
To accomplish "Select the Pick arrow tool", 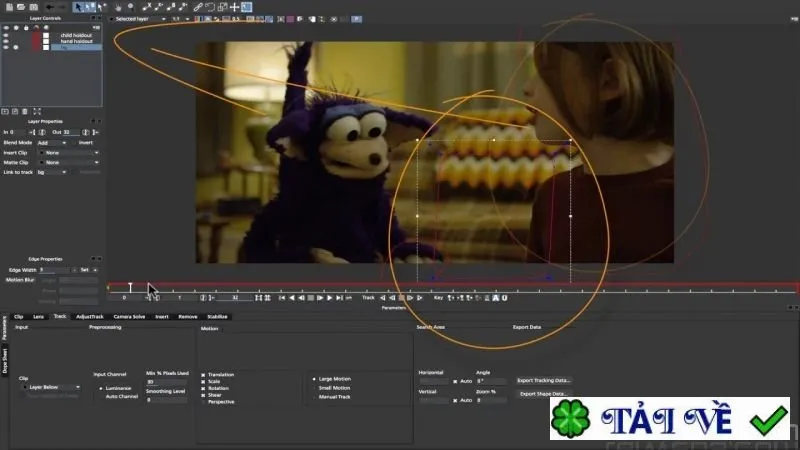I will tap(78, 7).
